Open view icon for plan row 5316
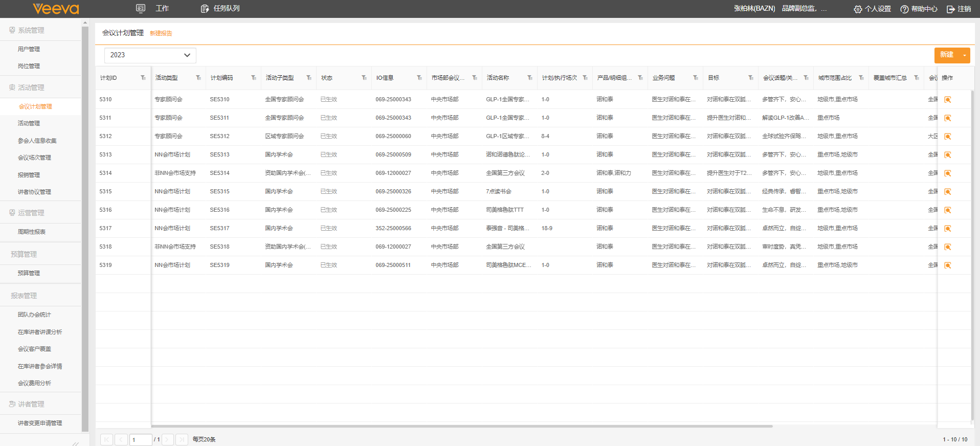The height and width of the screenshot is (446, 980). click(x=947, y=210)
